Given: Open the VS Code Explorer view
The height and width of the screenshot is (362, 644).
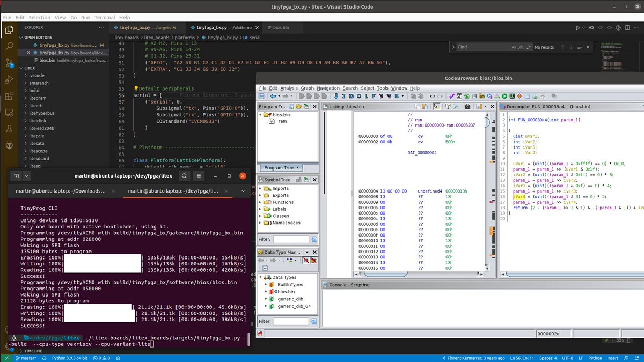Looking at the screenshot, I should click(9, 30).
